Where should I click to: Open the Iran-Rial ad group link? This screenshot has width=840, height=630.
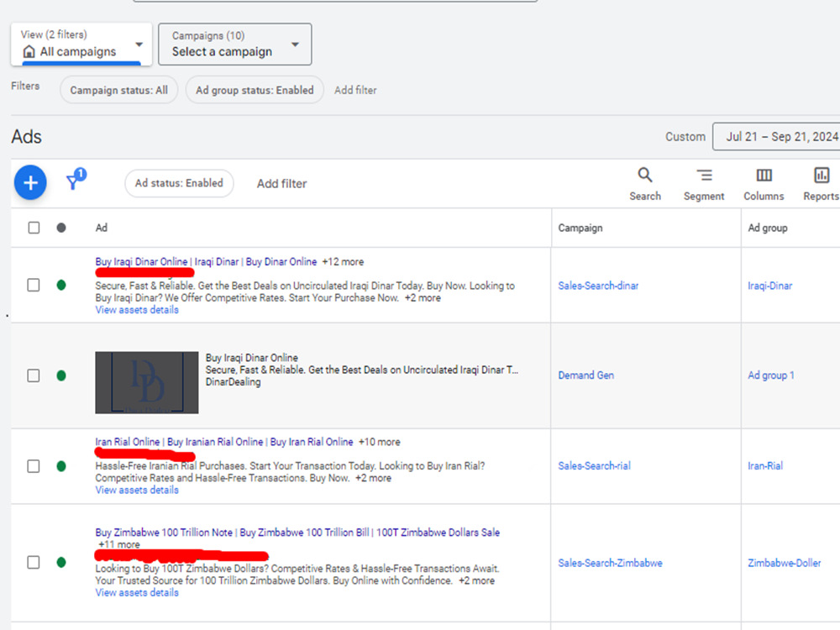pyautogui.click(x=765, y=466)
